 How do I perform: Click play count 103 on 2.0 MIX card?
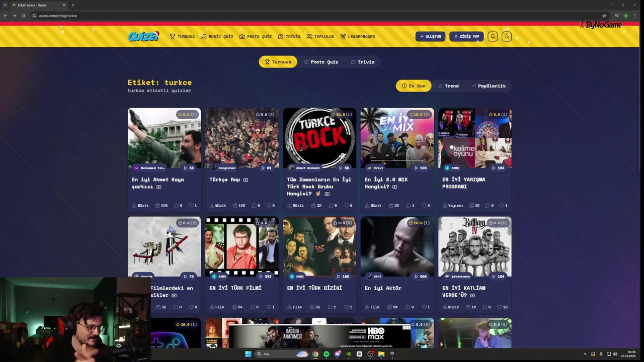[420, 168]
